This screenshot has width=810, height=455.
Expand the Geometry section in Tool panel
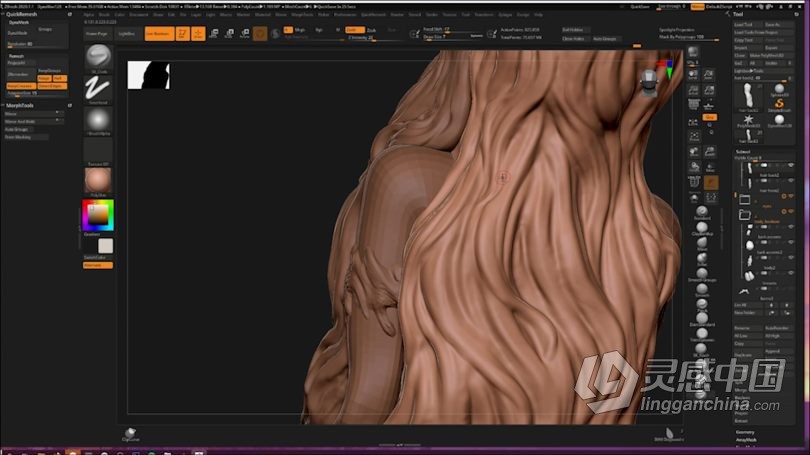point(745,432)
